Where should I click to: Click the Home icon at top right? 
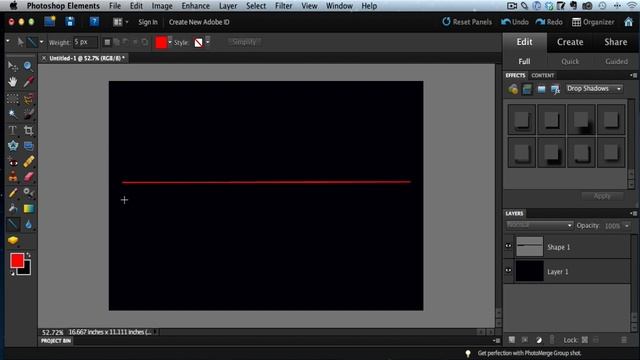(x=629, y=22)
